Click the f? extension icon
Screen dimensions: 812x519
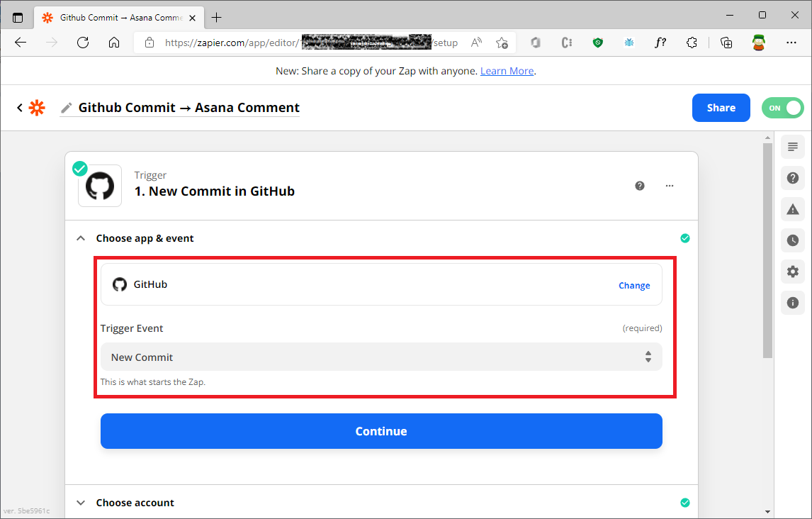(x=660, y=43)
